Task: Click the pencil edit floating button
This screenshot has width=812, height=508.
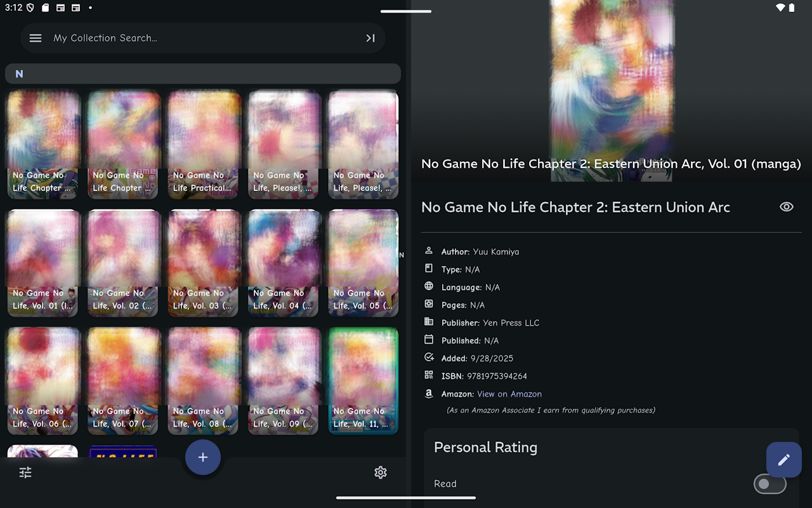Action: click(x=783, y=459)
